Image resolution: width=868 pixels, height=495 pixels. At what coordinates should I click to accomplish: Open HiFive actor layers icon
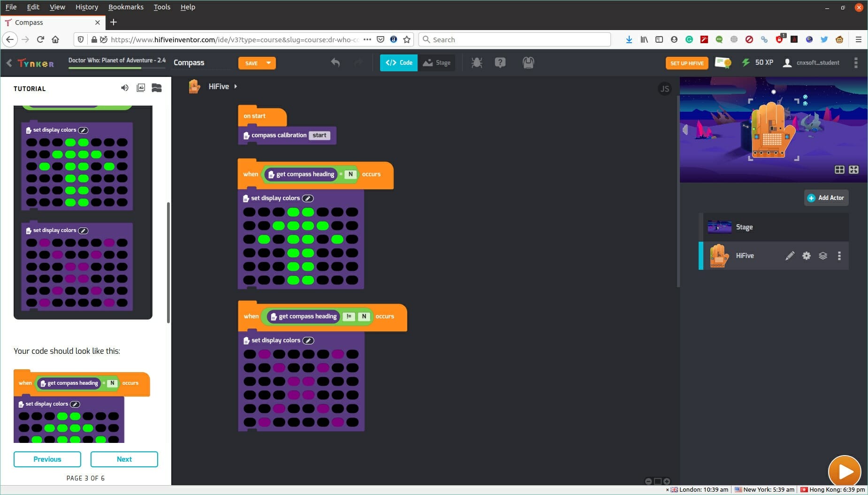823,256
